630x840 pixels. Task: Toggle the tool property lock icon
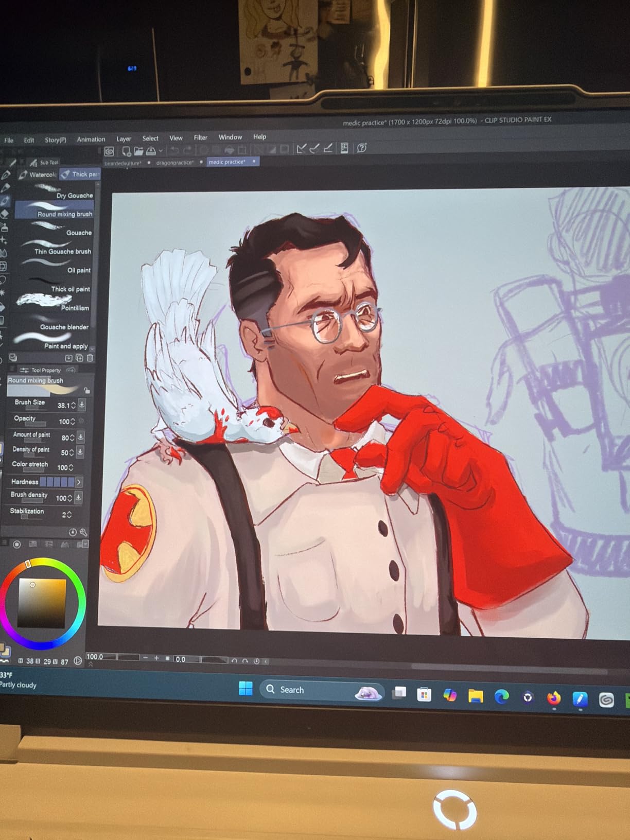click(87, 391)
